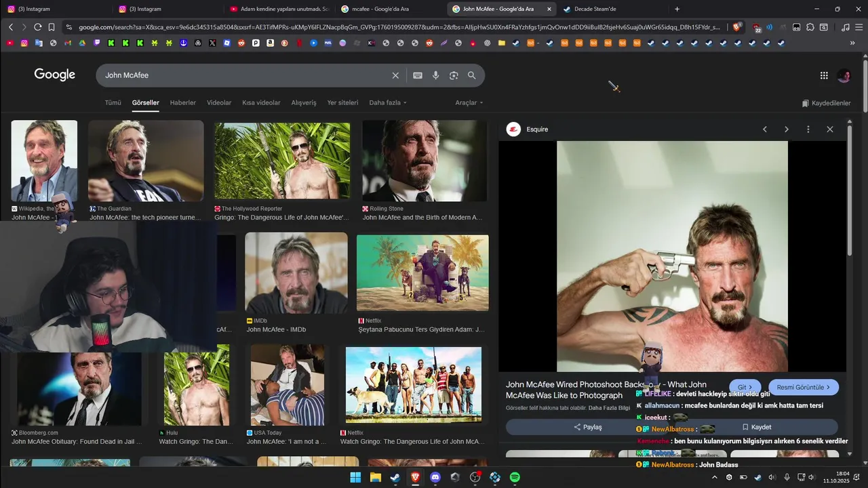Open the Wikipedia John McAfee thumbnail
The height and width of the screenshot is (488, 868).
(x=44, y=161)
